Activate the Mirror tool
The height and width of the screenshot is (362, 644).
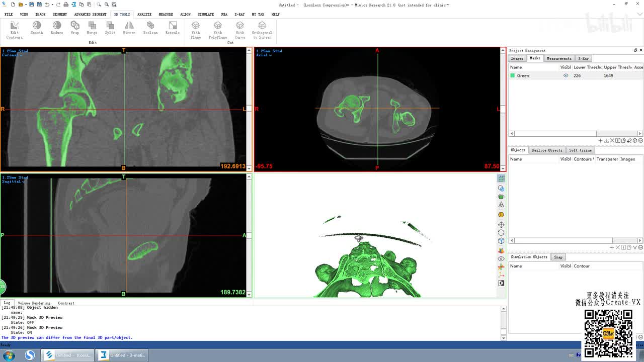pos(129,28)
